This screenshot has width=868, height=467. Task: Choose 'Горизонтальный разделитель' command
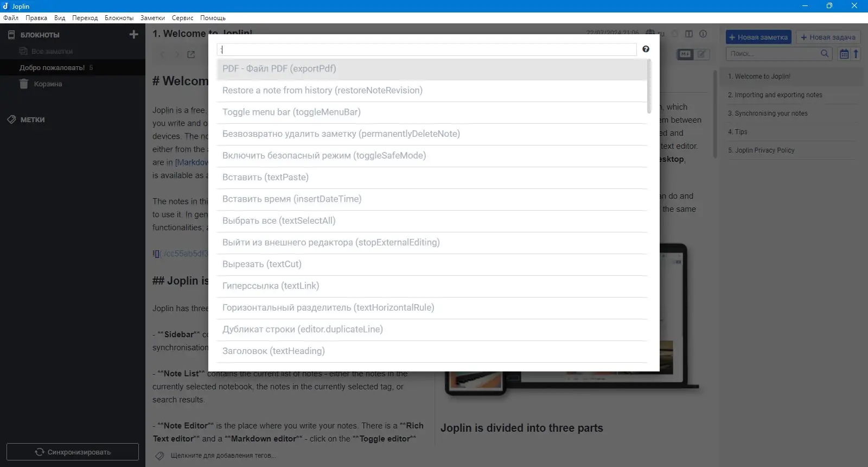tap(432, 308)
